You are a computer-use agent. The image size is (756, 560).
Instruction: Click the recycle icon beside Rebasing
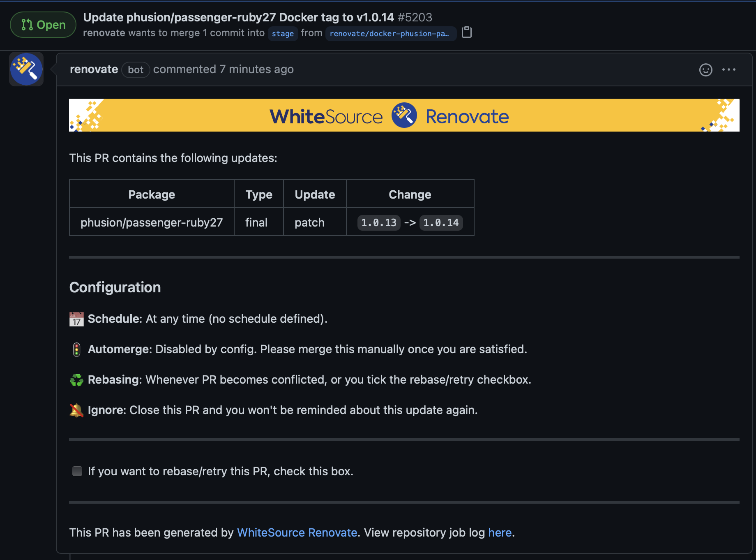pos(76,380)
